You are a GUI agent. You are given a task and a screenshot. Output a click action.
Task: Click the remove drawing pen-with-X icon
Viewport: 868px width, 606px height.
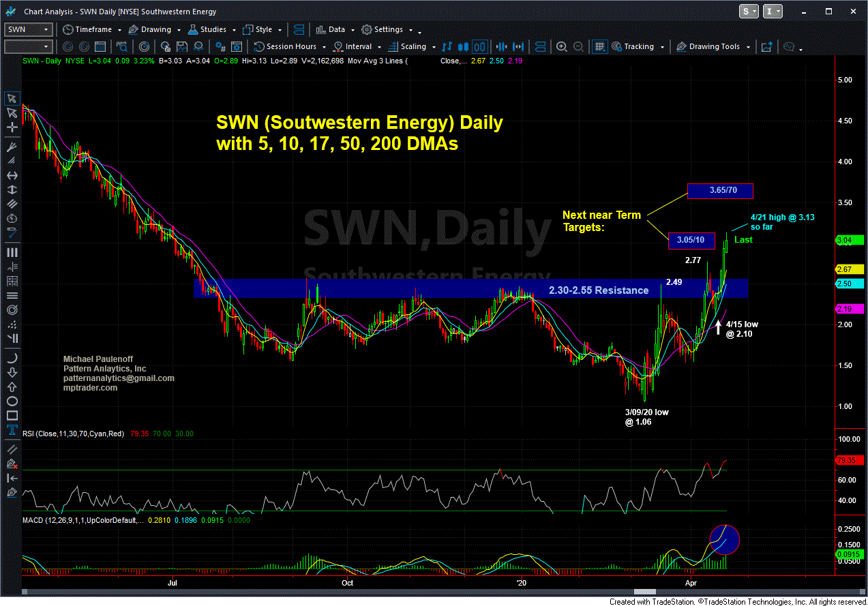pos(12,464)
